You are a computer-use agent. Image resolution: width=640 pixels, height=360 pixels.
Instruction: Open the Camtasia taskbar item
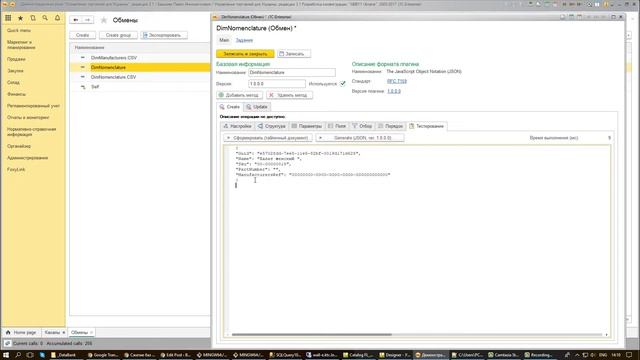(504, 355)
